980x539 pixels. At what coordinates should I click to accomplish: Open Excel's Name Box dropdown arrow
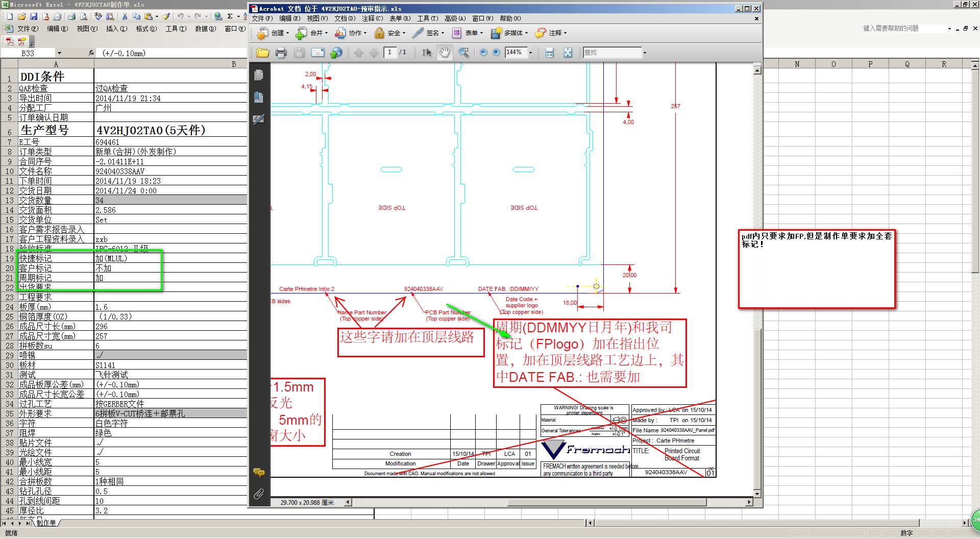point(59,53)
